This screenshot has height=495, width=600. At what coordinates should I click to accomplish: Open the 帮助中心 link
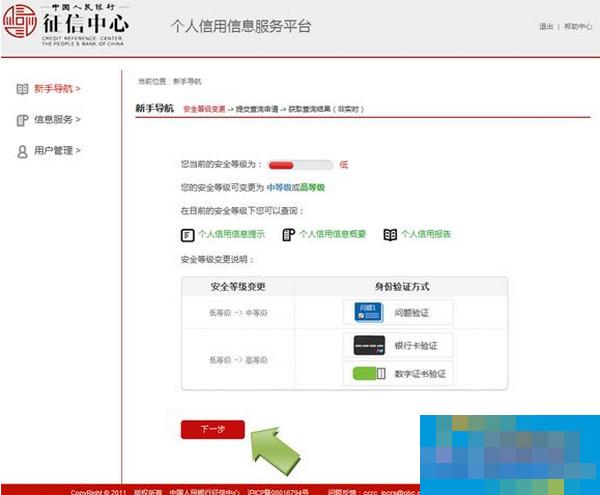click(x=577, y=26)
